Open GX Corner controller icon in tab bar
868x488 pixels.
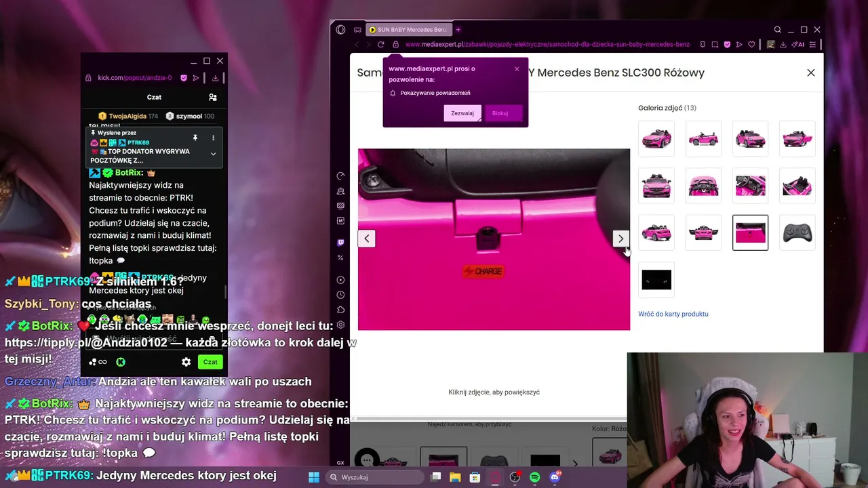(357, 30)
